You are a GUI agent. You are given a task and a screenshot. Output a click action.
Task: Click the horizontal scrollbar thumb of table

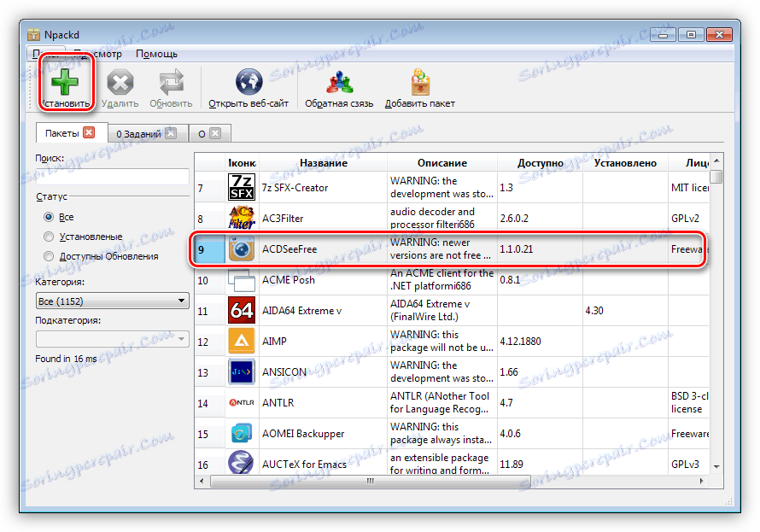click(370, 481)
